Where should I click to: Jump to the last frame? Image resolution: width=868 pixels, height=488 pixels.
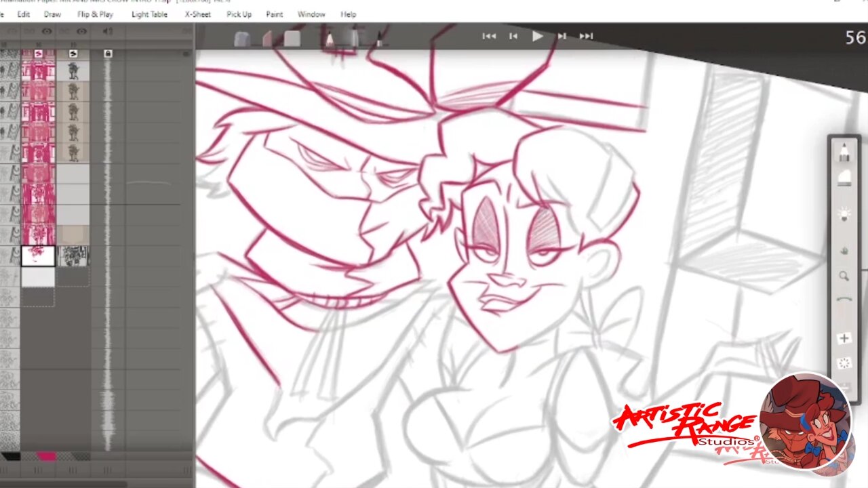(x=587, y=36)
